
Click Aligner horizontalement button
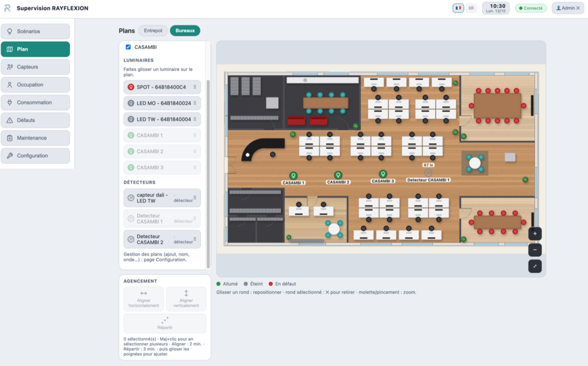pyautogui.click(x=144, y=299)
